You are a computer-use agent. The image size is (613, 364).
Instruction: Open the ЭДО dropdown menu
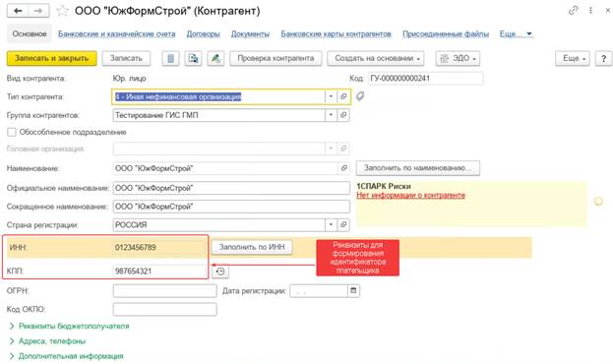[x=458, y=59]
